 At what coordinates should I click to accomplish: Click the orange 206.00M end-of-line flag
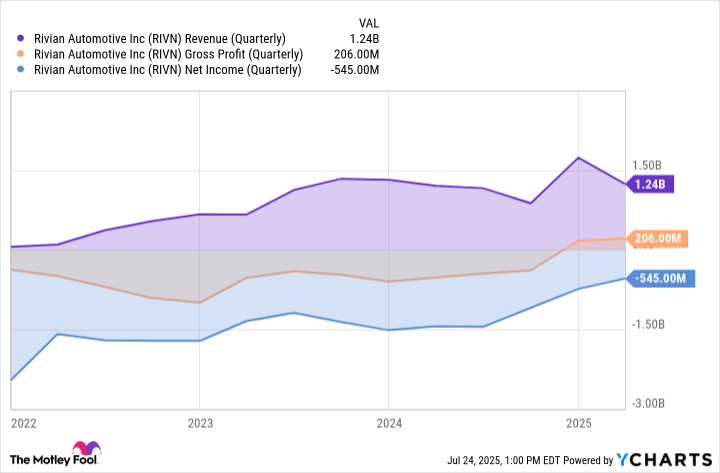coord(657,238)
